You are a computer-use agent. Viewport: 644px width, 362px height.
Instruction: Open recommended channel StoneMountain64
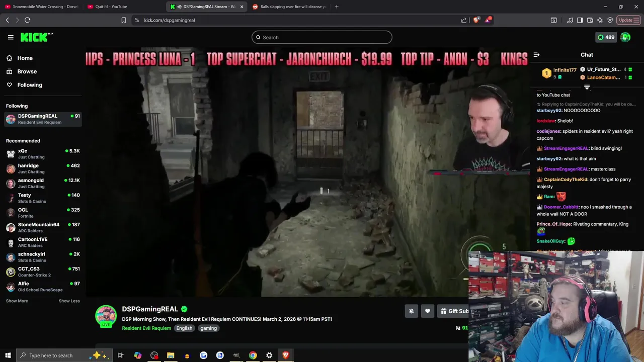[x=43, y=227]
